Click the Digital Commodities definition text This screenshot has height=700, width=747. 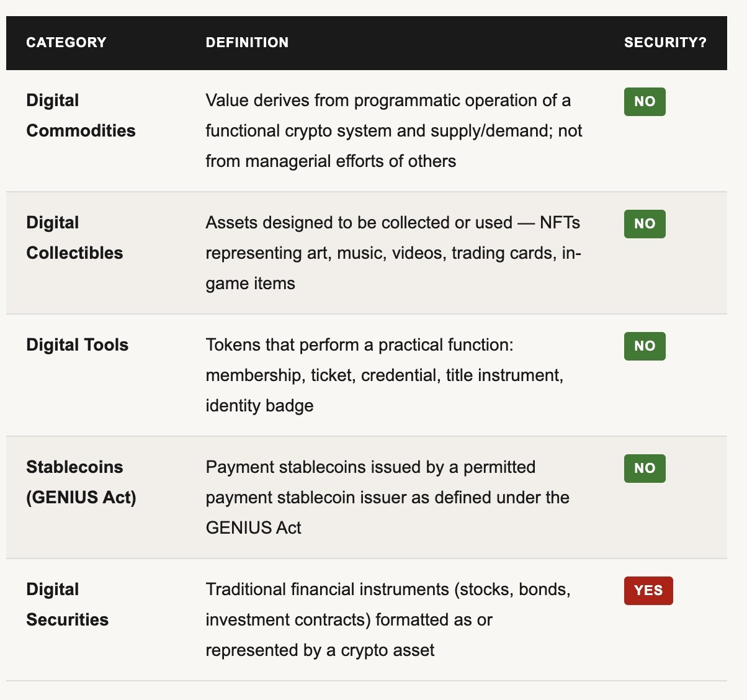click(394, 131)
